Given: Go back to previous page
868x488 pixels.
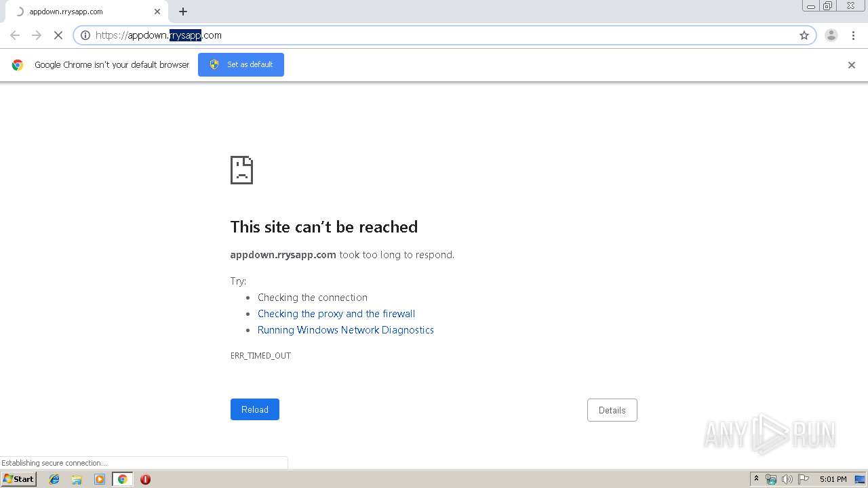Looking at the screenshot, I should pyautogui.click(x=15, y=35).
